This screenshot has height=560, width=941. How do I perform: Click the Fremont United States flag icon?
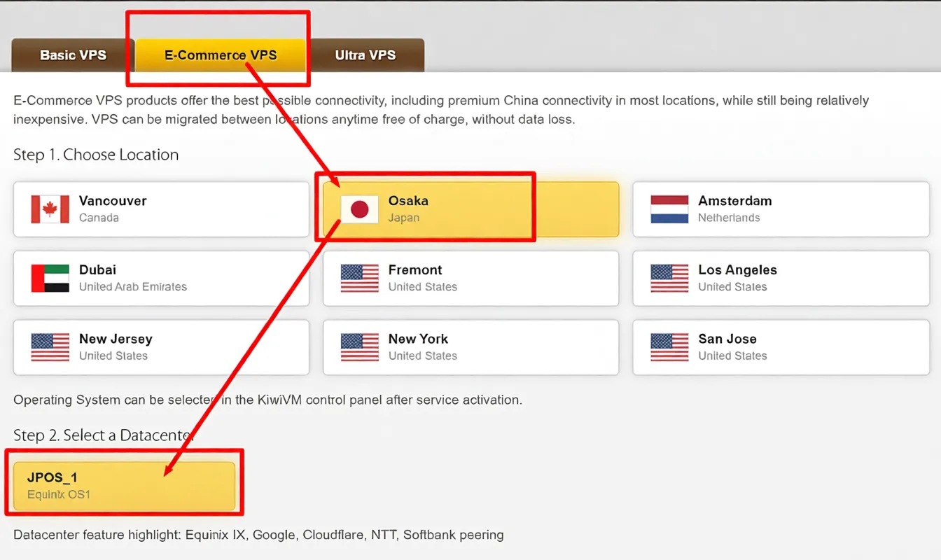tap(360, 278)
